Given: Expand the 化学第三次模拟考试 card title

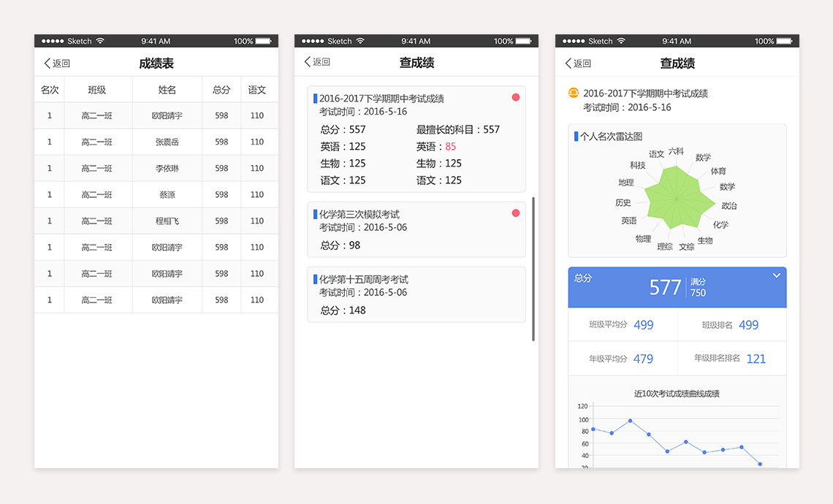Looking at the screenshot, I should coord(359,214).
